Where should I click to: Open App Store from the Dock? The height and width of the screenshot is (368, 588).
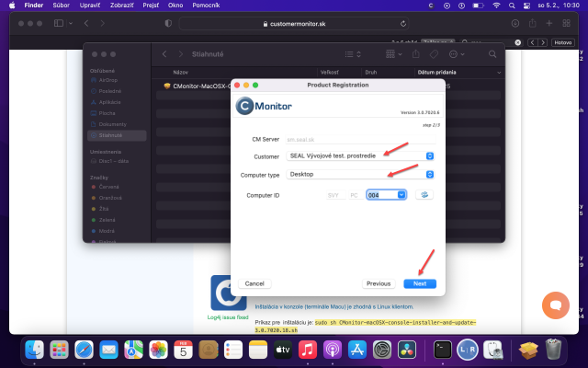[357, 350]
